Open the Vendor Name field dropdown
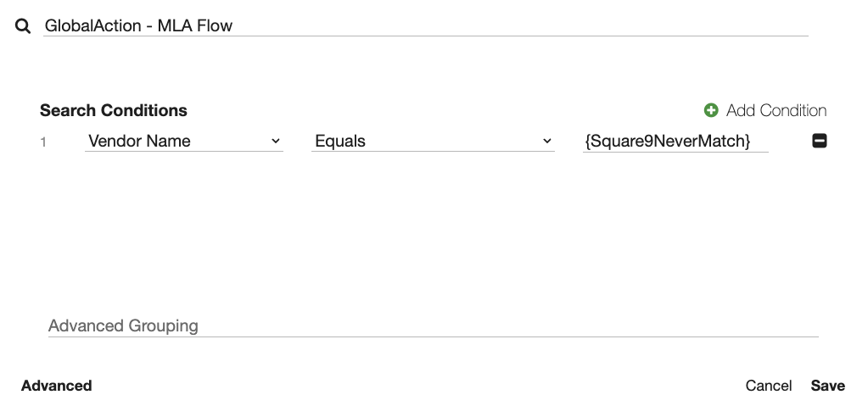The width and height of the screenshot is (868, 406). (184, 142)
